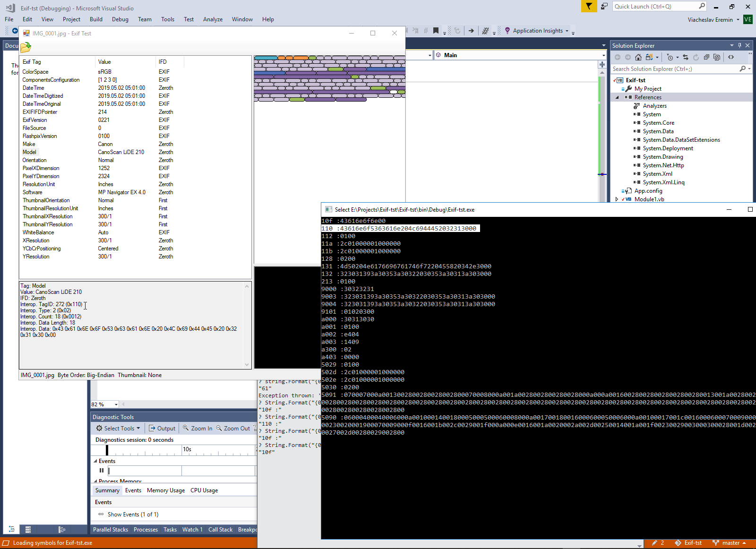Click the VE account avatar

coord(748,19)
